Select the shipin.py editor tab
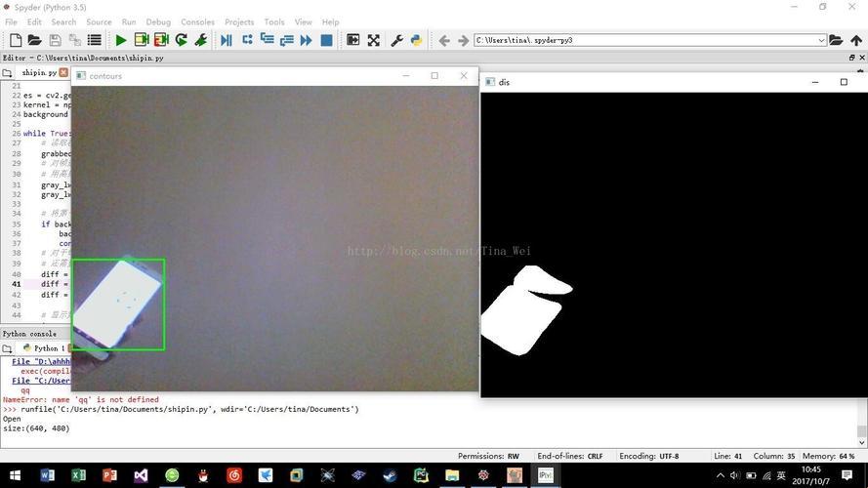Viewport: 868px width, 488px height. pos(38,72)
